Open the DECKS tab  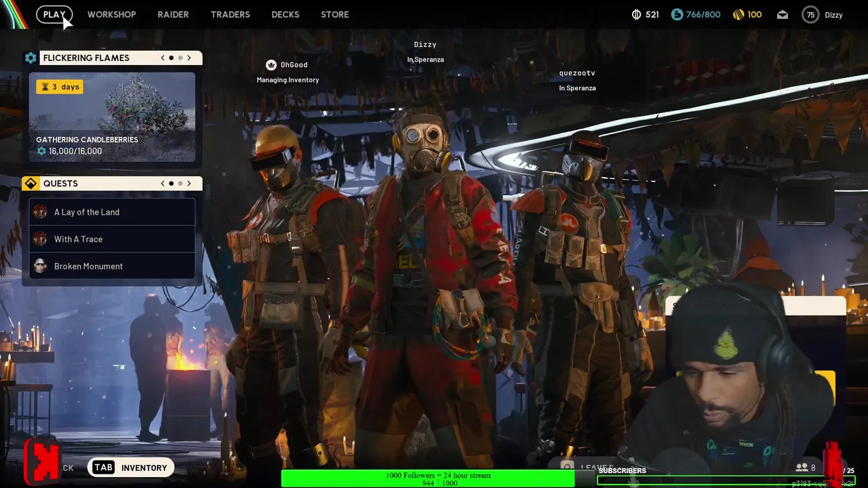tap(285, 14)
